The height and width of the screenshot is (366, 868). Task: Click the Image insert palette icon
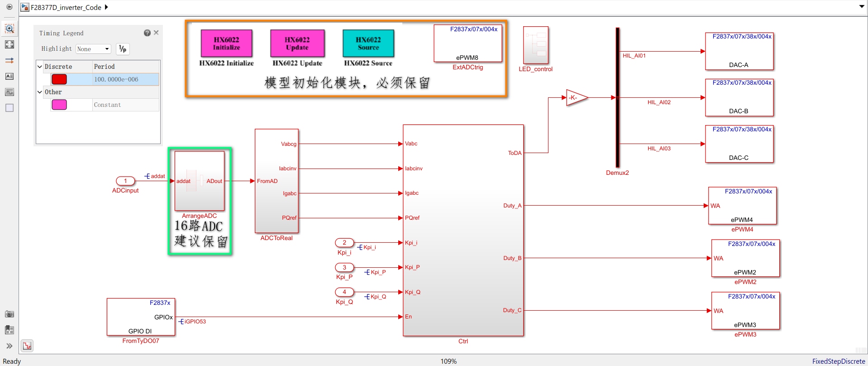coord(9,92)
